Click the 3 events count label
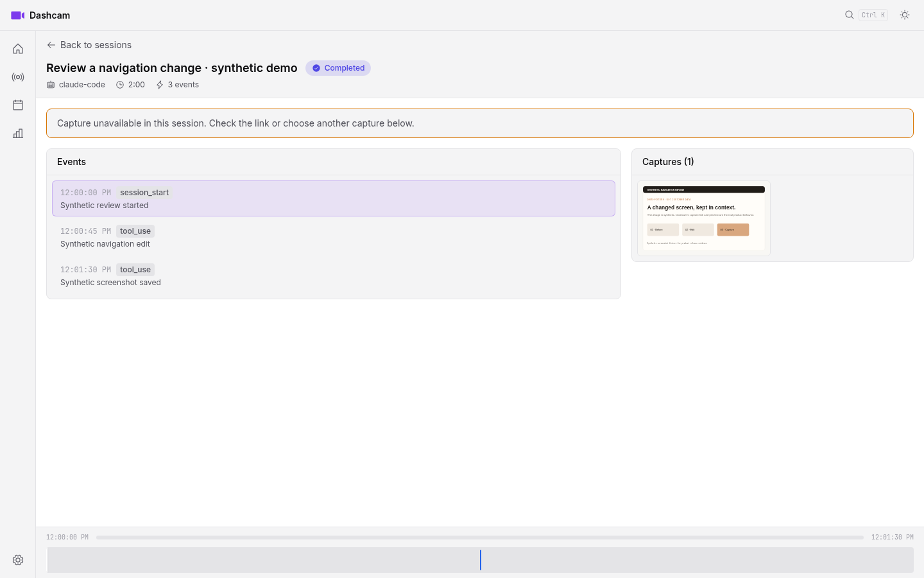924x578 pixels. pyautogui.click(x=177, y=85)
